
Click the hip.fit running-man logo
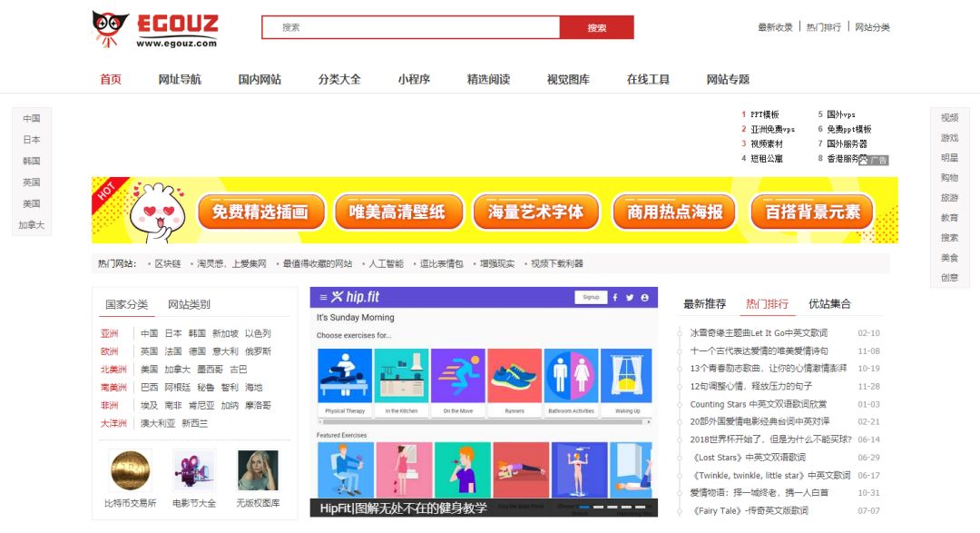point(338,297)
